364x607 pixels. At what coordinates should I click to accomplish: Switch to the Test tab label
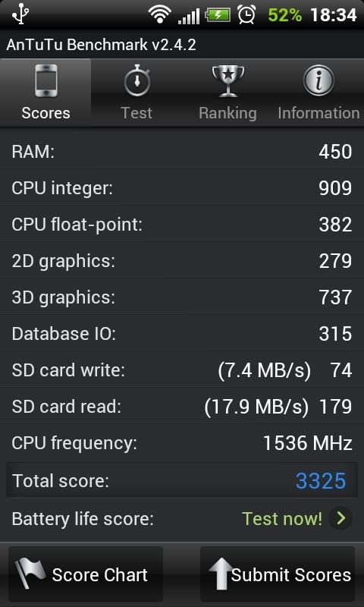pos(136,113)
